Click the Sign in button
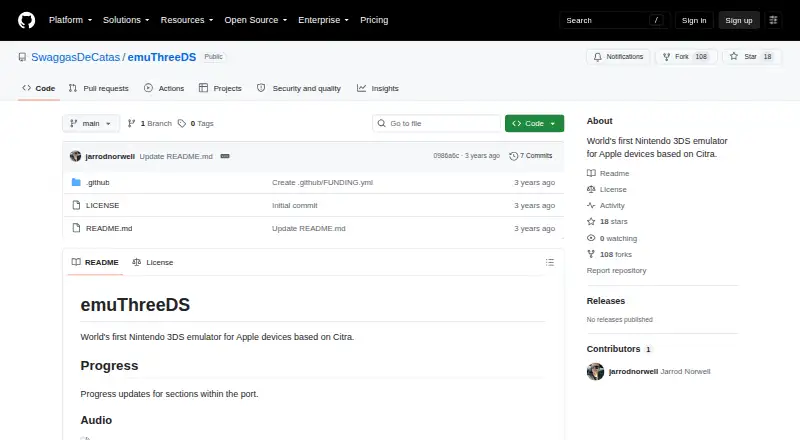Viewport: 800px width, 440px height. (x=694, y=20)
